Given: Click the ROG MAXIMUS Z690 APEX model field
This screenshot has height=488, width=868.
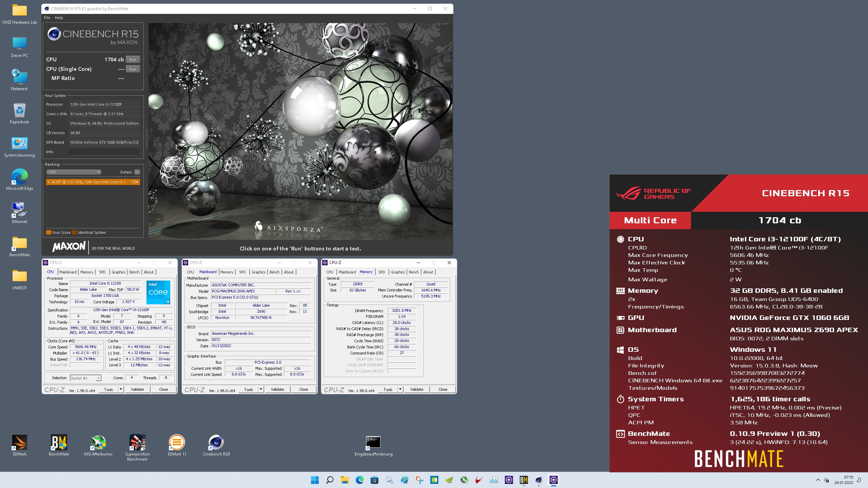Looking at the screenshot, I should click(243, 291).
